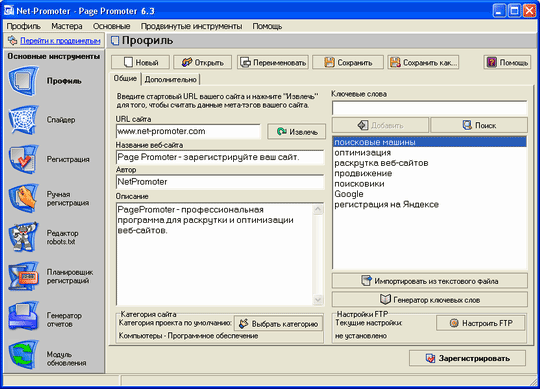Open Редактор robots.txt robot icon
Screen dimensions: 540x389
(x=23, y=237)
